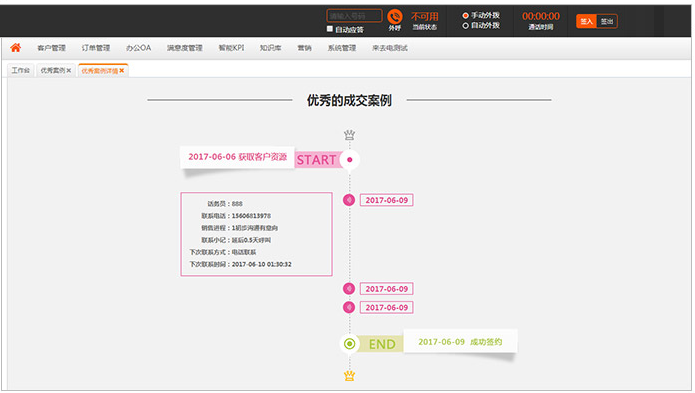Viewport: 695px width, 393px height.
Task: Select the 自动外拨 radio button
Action: (x=465, y=26)
